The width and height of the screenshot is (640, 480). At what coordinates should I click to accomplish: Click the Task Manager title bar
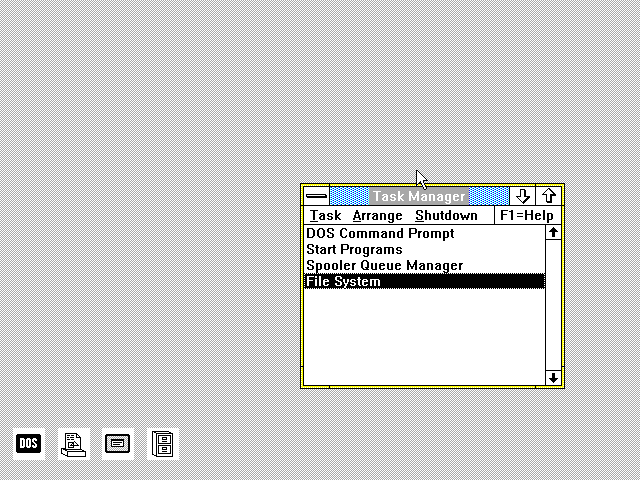click(x=419, y=196)
